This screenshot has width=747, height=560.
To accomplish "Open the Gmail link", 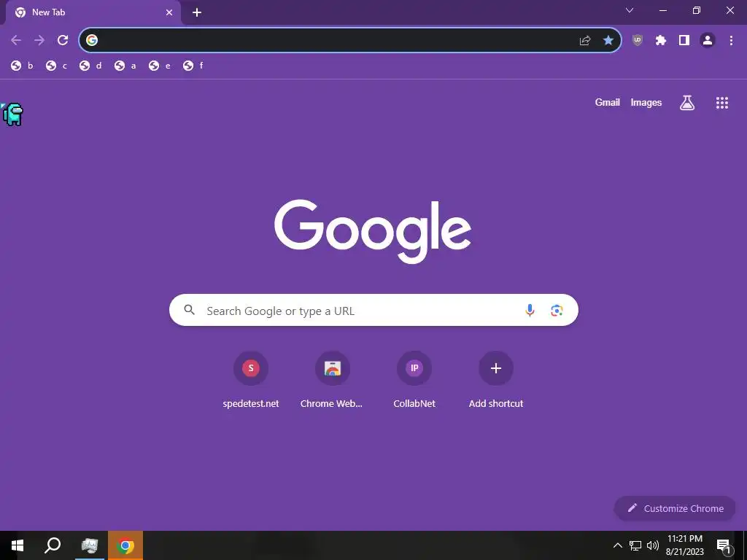I will point(608,102).
